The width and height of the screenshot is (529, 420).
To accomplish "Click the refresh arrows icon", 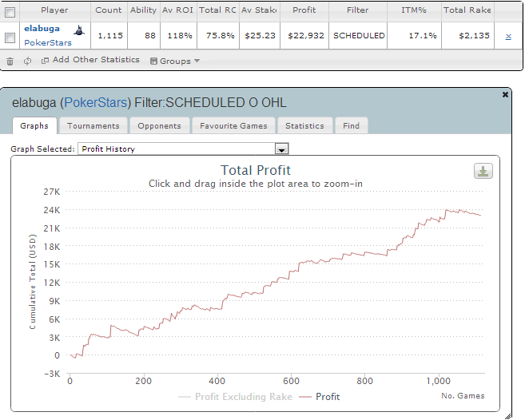I will 28,61.
